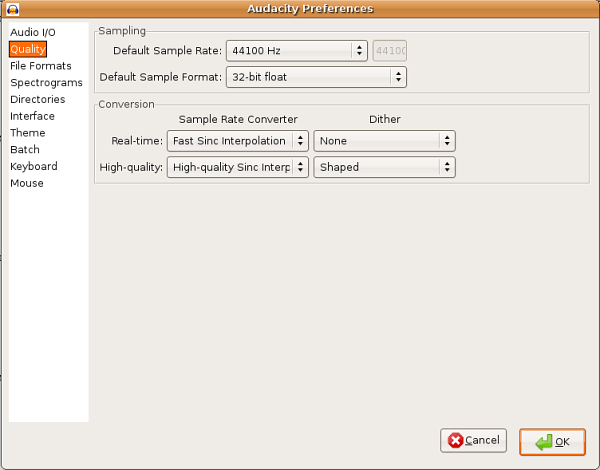This screenshot has height=470, width=600.
Task: Click the "Real-time:" row label
Action: (x=137, y=141)
